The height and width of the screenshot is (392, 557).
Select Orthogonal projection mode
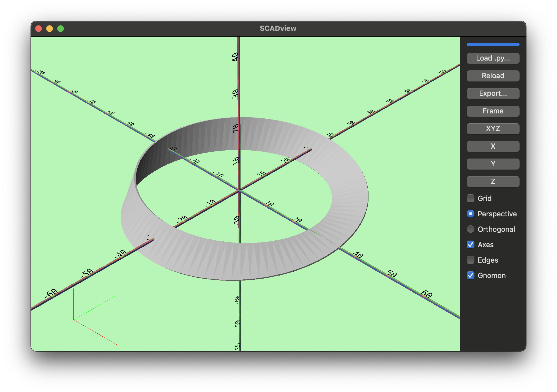coord(471,229)
